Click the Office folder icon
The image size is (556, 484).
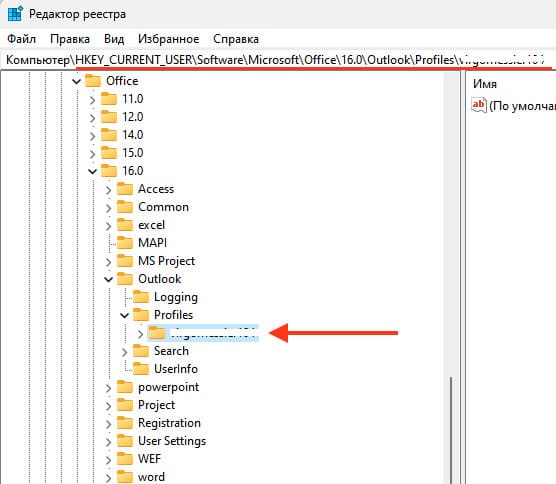(x=93, y=81)
